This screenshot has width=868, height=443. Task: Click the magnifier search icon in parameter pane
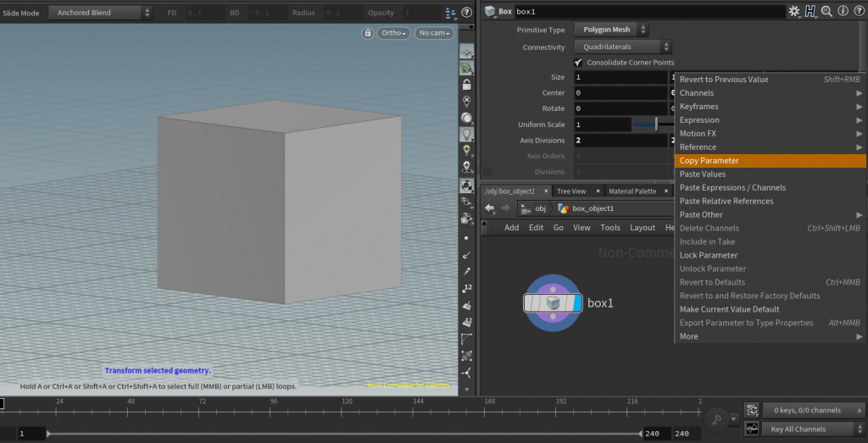pyautogui.click(x=827, y=11)
